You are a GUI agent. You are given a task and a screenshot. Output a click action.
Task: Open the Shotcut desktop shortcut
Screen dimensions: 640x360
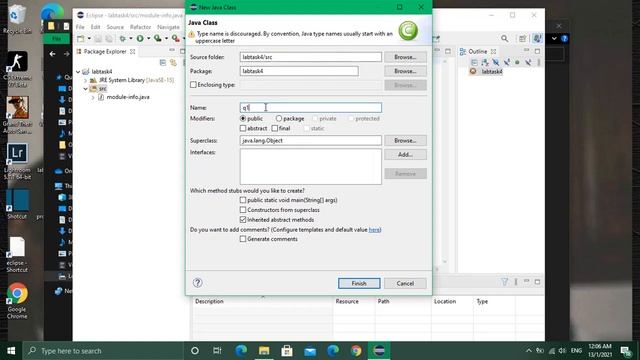[17, 204]
